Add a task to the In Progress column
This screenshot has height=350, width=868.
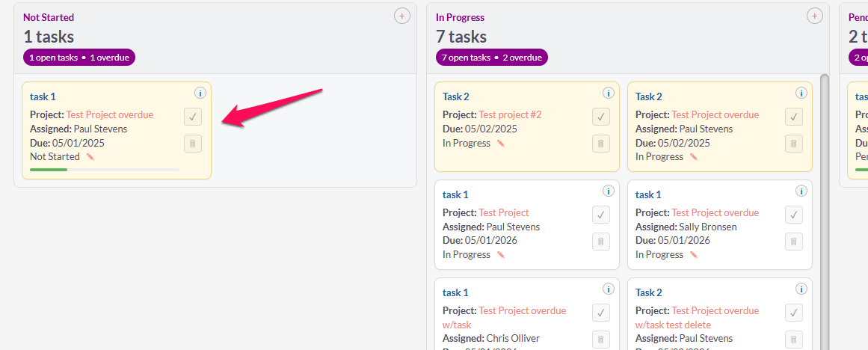[x=815, y=16]
